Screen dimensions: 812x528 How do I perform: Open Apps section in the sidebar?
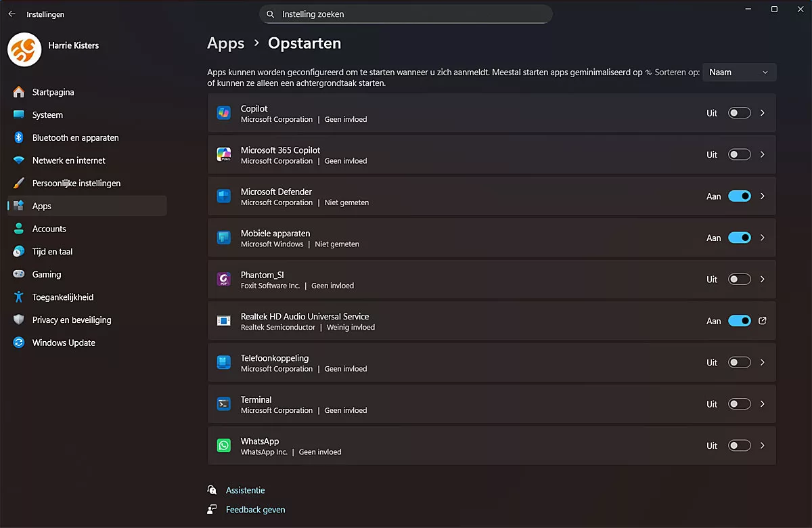click(x=41, y=206)
